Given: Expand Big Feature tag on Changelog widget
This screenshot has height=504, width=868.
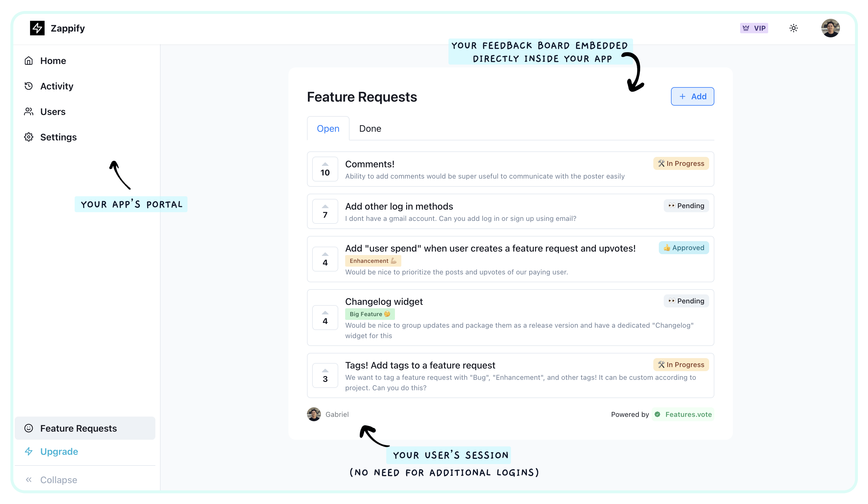Looking at the screenshot, I should (370, 314).
